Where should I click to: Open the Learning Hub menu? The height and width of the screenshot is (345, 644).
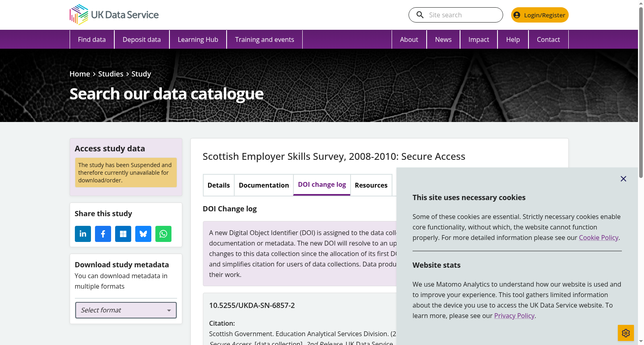pos(198,39)
